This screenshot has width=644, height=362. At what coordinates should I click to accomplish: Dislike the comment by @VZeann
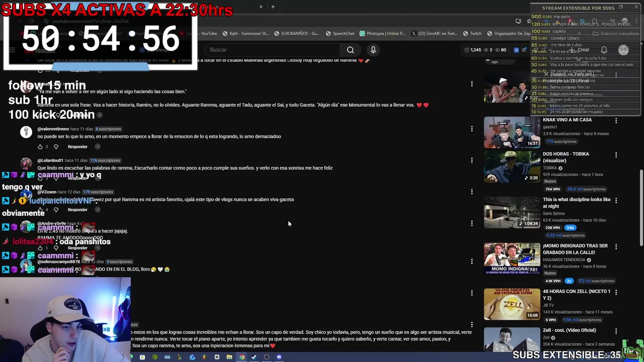[x=56, y=210]
